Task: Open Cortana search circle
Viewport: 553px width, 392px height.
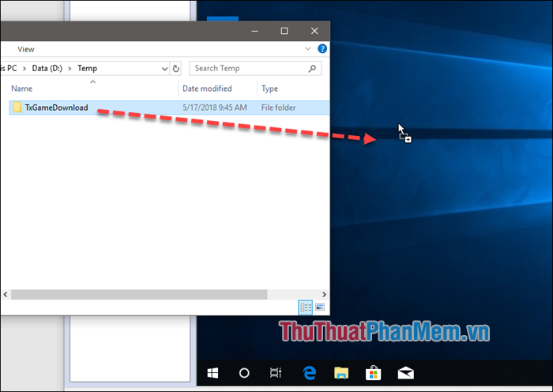Action: (244, 373)
